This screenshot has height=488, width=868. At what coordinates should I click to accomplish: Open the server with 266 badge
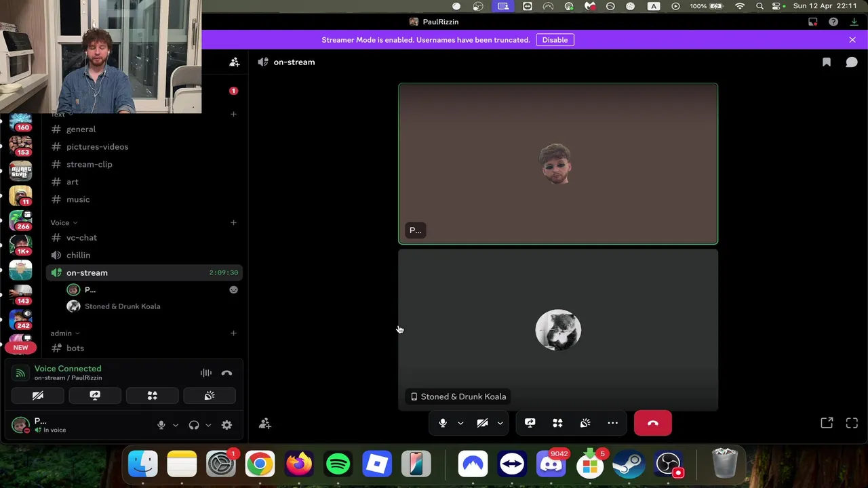[20, 220]
